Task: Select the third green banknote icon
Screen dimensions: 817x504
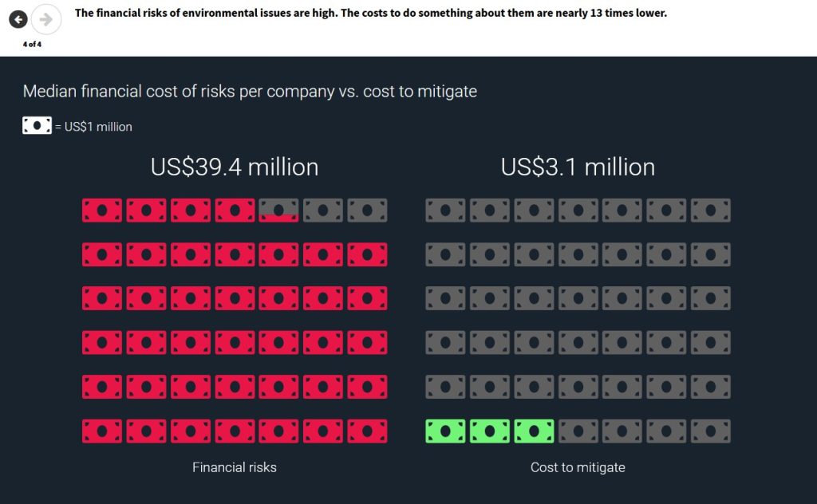Action: pyautogui.click(x=534, y=431)
